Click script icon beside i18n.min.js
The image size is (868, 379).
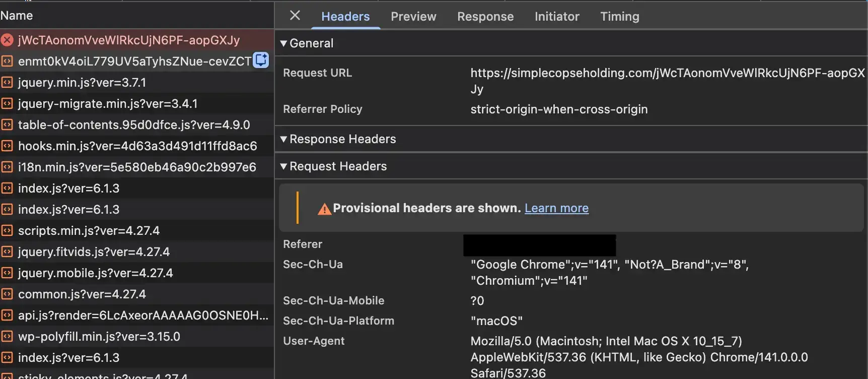[x=7, y=167]
